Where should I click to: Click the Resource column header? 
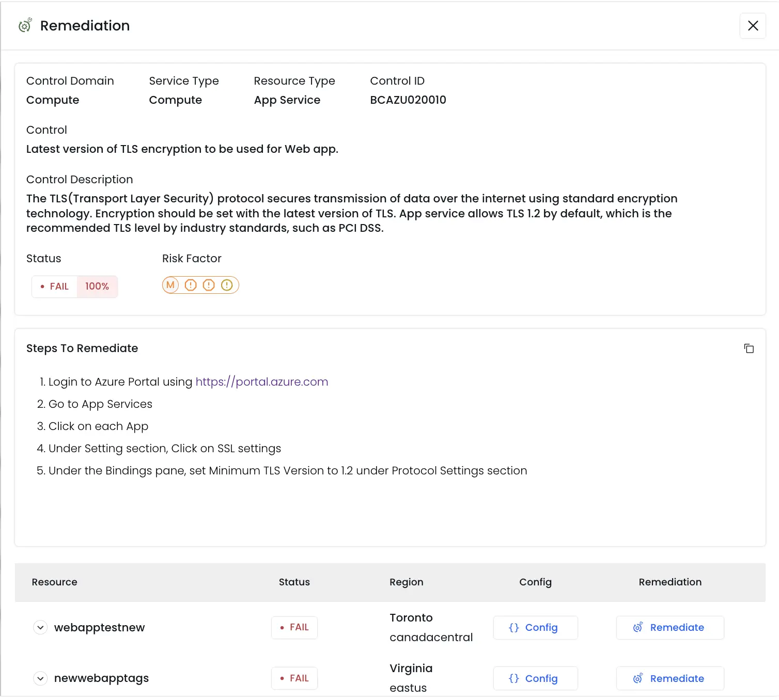(54, 582)
